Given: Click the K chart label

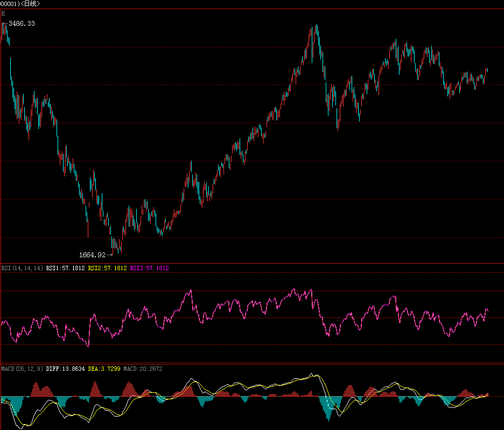Looking at the screenshot, I should coord(3,13).
